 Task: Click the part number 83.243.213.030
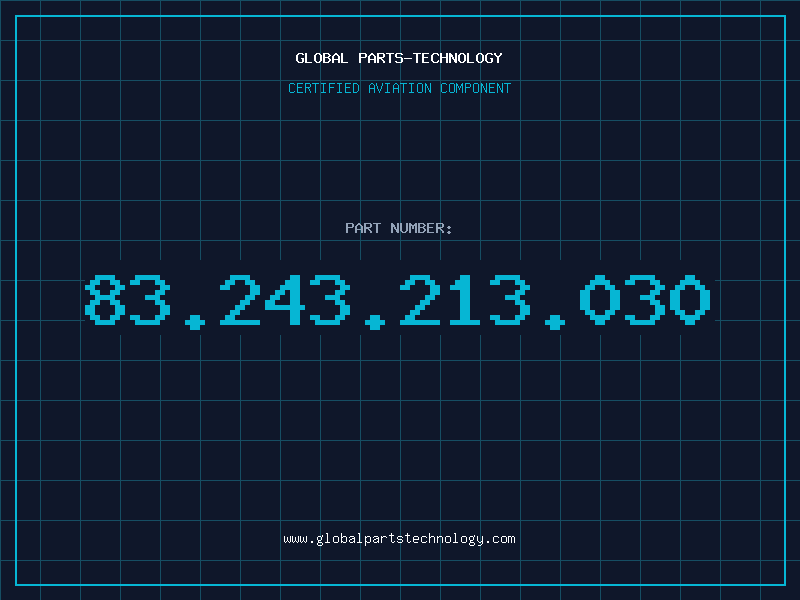[398, 302]
